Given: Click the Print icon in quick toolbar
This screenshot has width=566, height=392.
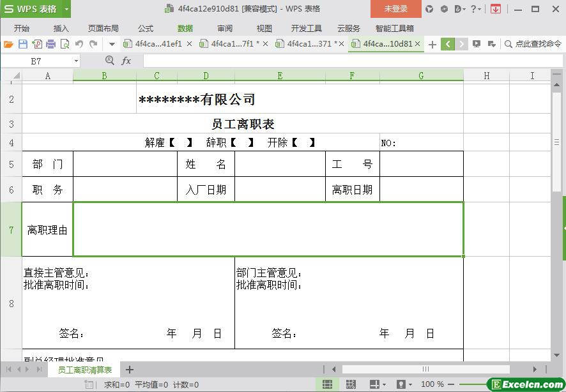Looking at the screenshot, I should [x=50, y=44].
